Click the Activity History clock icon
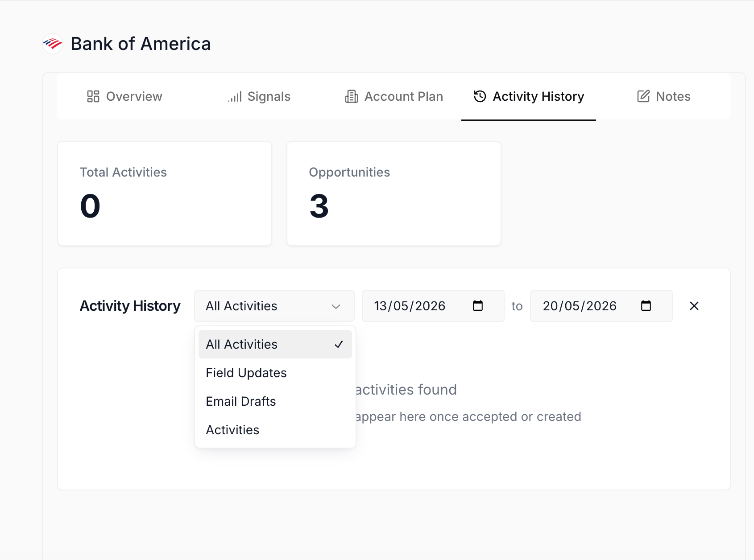Image resolution: width=754 pixels, height=560 pixels. point(480,96)
